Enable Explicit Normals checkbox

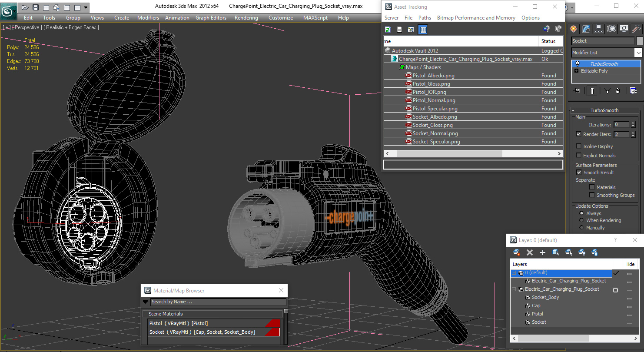[578, 156]
